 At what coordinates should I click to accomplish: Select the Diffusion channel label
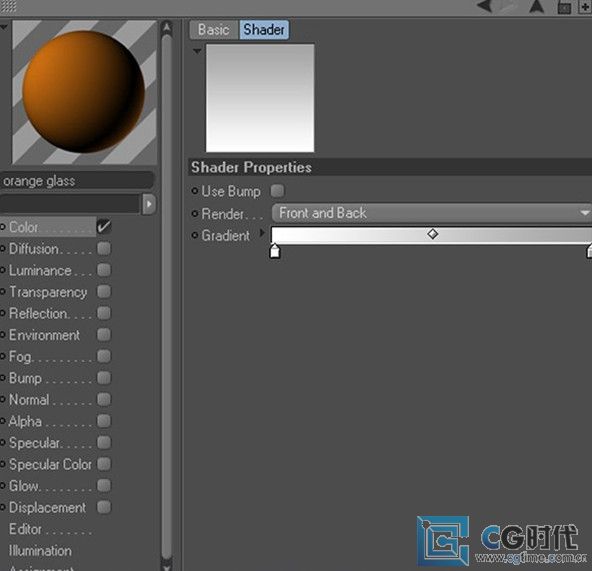pyautogui.click(x=34, y=249)
